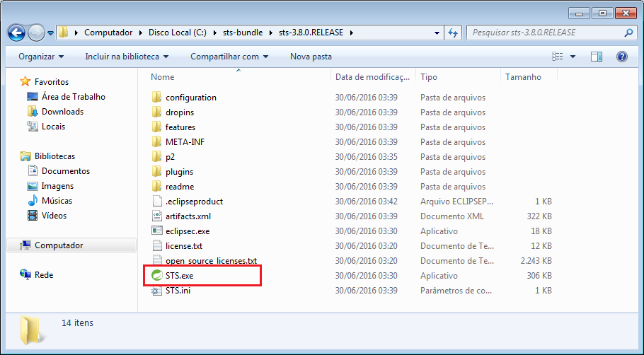The width and height of the screenshot is (644, 355).
Task: Click the plugins folder icon
Action: coord(156,172)
